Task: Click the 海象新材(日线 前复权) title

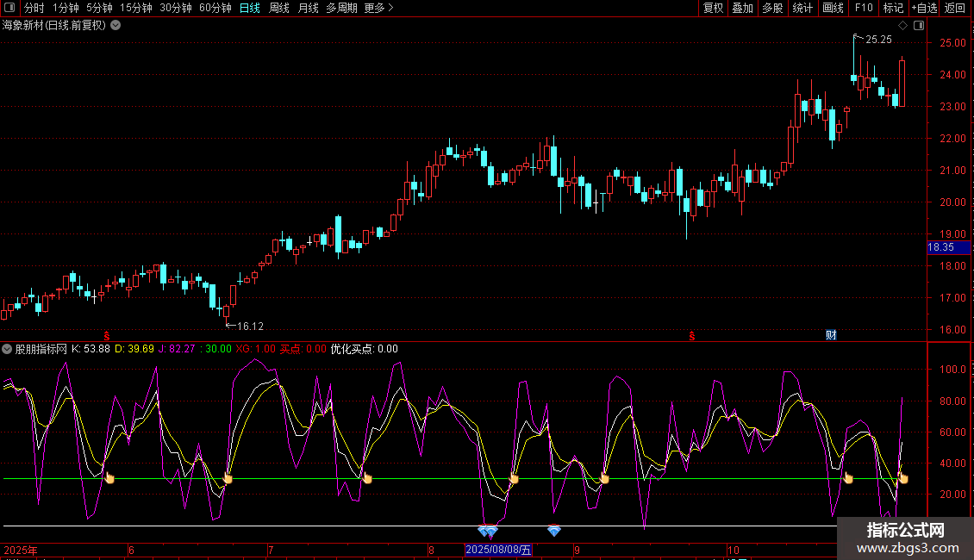Action: pyautogui.click(x=54, y=26)
